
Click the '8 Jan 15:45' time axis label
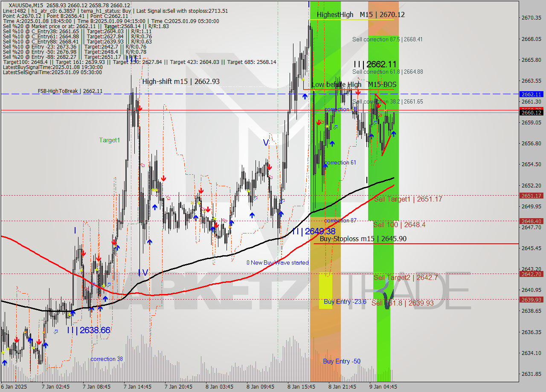pos(301,387)
